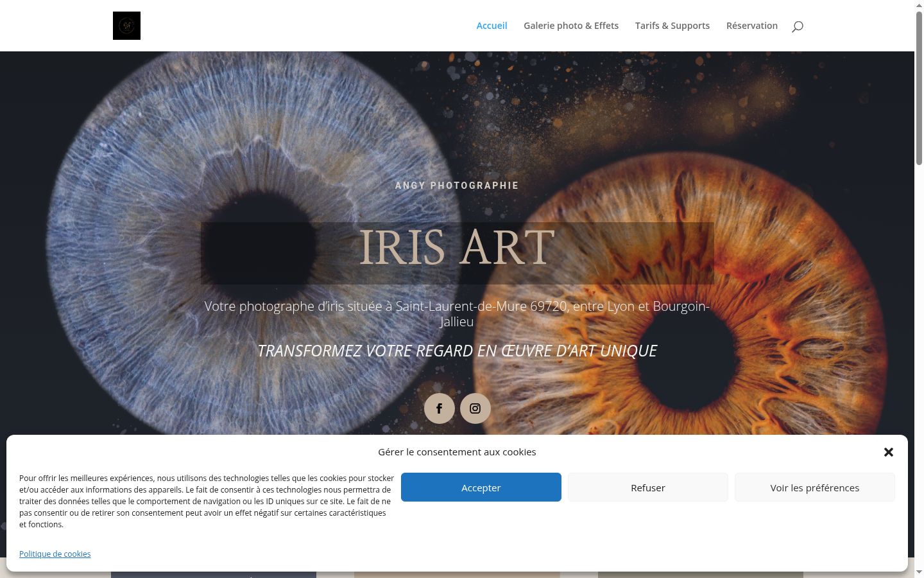Click the Angy Photographie logo
Viewport: 924px width, 578px height.
[x=126, y=26]
